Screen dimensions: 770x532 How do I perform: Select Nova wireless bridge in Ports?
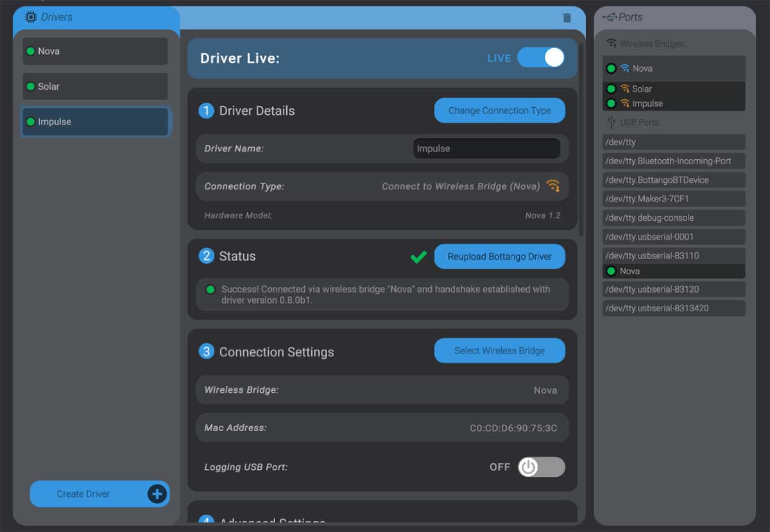674,69
